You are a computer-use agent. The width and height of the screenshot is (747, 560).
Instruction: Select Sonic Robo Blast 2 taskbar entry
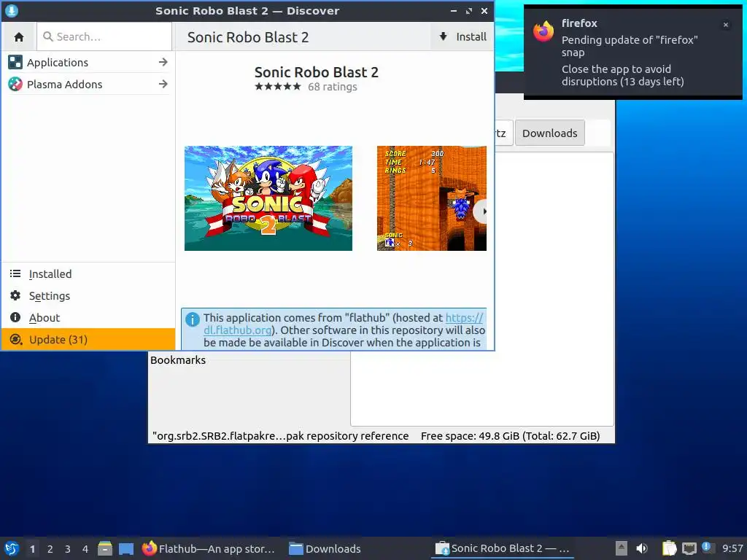pyautogui.click(x=503, y=548)
